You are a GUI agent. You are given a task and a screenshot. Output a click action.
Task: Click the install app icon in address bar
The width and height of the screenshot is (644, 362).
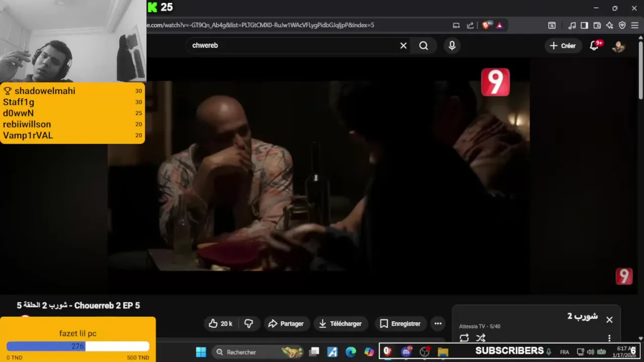click(456, 25)
